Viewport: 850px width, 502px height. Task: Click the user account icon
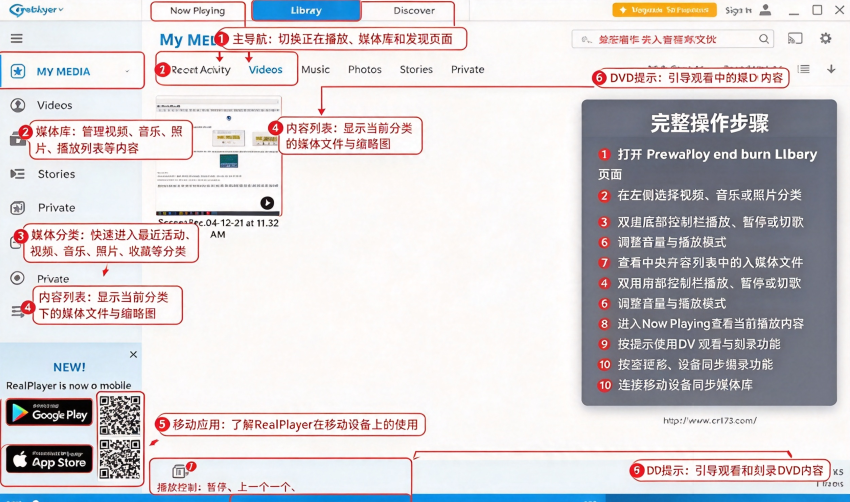point(765,10)
